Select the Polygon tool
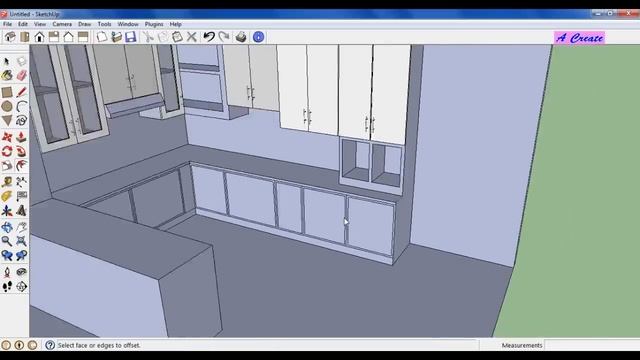 coord(7,121)
